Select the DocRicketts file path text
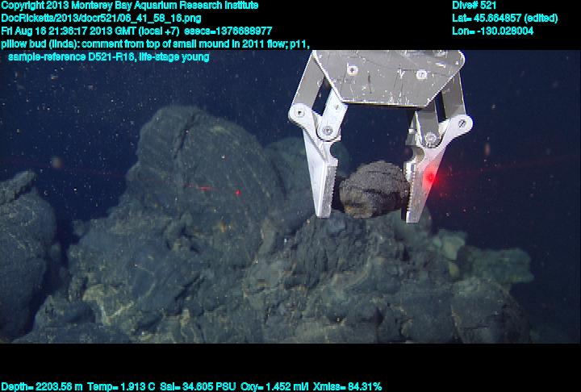The width and height of the screenshot is (581, 392). (101, 19)
